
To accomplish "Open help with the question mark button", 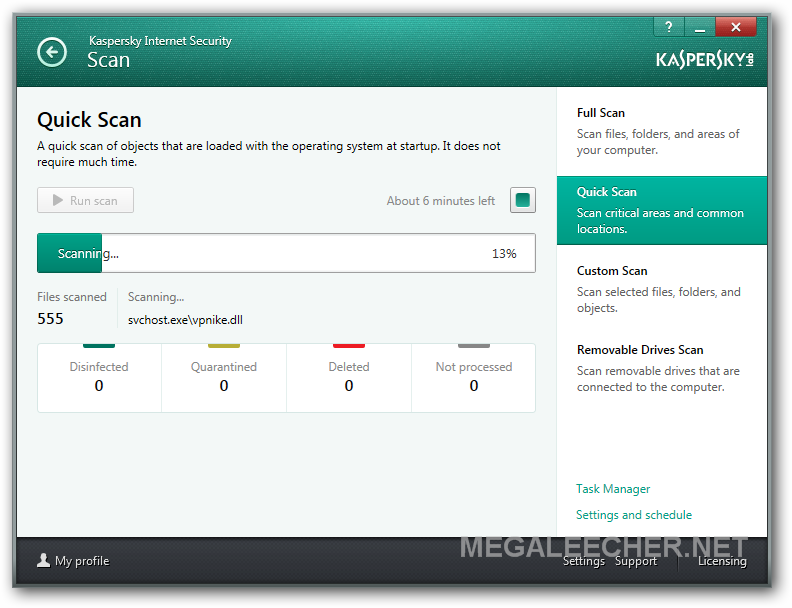I will tap(669, 27).
